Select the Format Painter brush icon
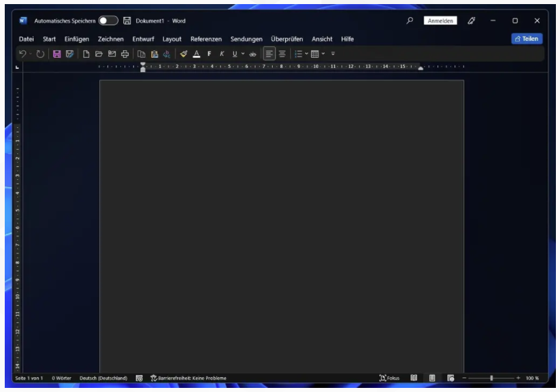This screenshot has height=392, width=560. (x=184, y=54)
